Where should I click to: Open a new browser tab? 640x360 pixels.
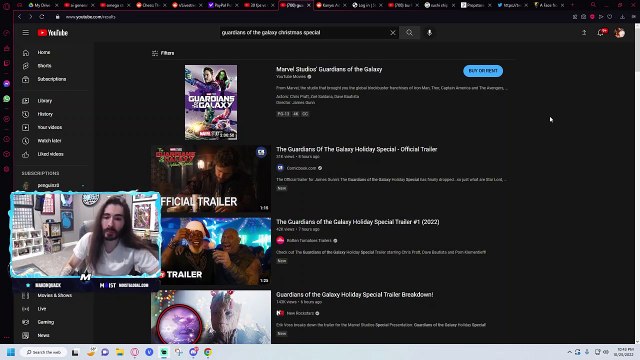point(572,5)
